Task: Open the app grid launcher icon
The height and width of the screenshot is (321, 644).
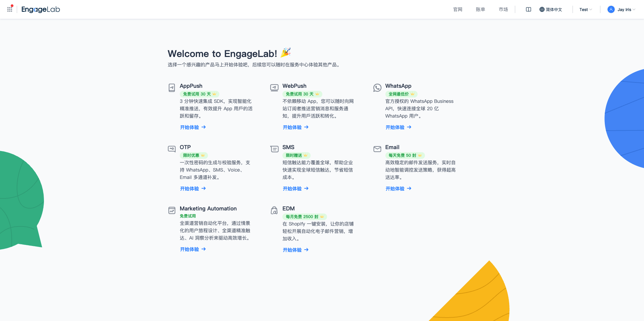Action: (10, 9)
